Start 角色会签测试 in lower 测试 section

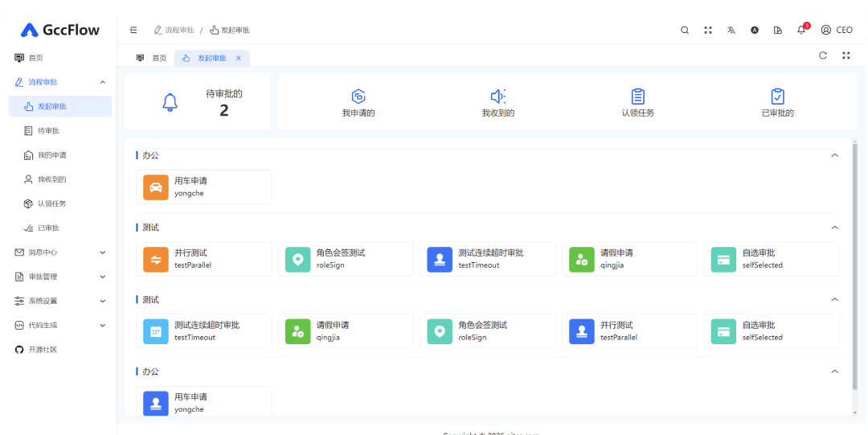488,330
